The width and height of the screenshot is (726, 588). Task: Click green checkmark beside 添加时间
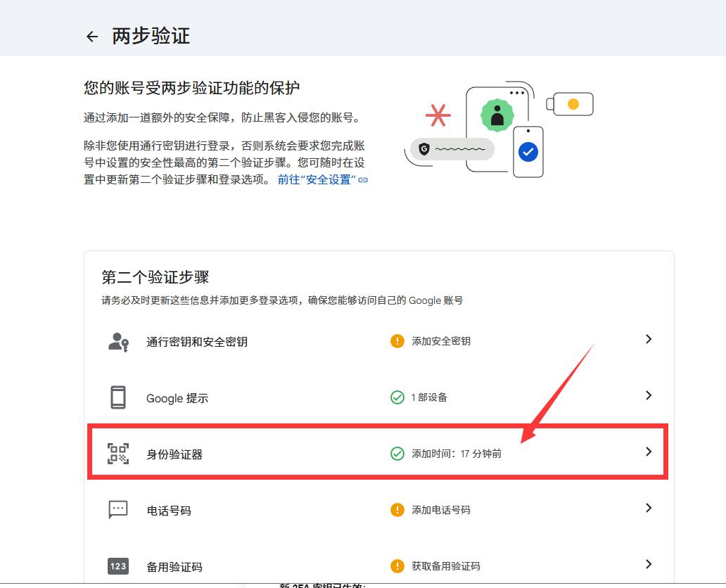tap(397, 454)
